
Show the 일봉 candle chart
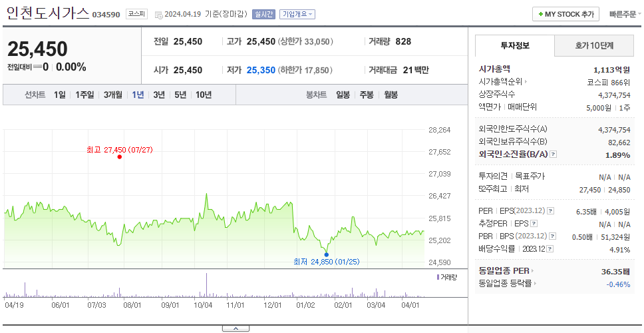(x=343, y=95)
